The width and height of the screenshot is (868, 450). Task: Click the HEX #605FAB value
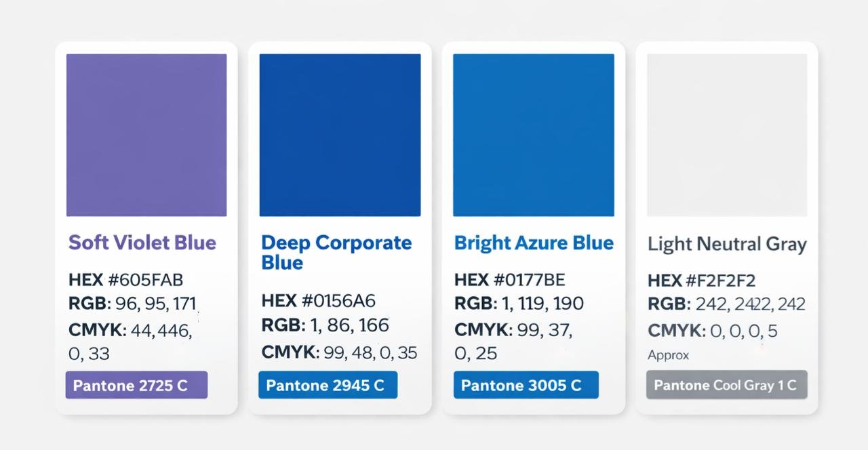coord(126,279)
